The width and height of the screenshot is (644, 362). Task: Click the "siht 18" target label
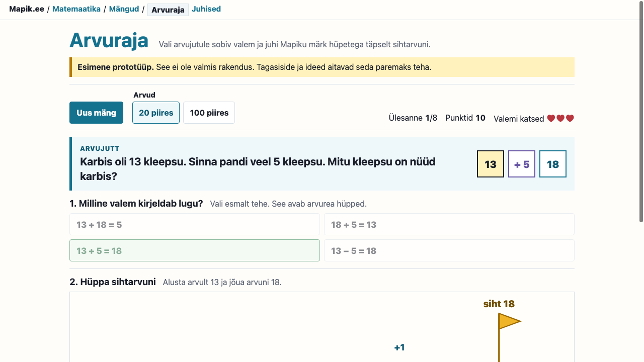pos(499,304)
